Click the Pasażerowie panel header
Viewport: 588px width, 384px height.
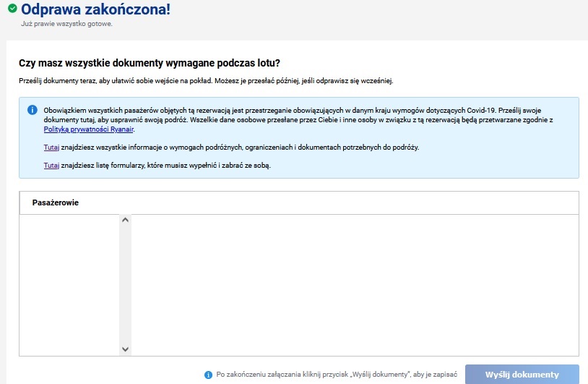[x=299, y=202]
